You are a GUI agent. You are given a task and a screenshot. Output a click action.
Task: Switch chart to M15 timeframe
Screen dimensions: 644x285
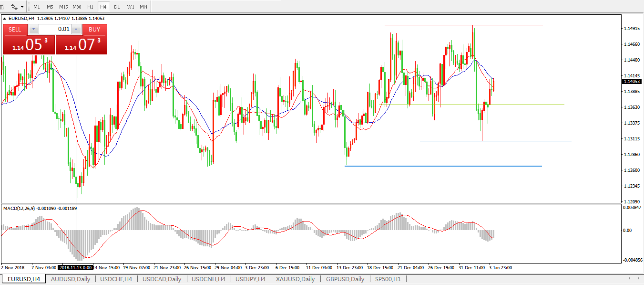pyautogui.click(x=63, y=7)
